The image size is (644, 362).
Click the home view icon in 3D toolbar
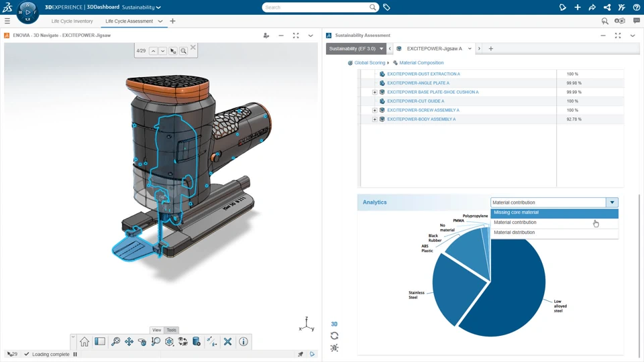(x=85, y=341)
